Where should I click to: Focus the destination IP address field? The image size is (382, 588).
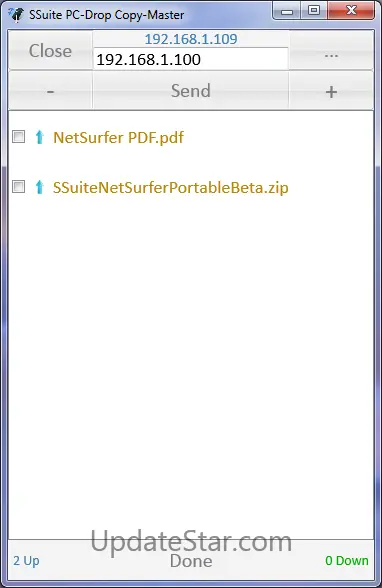190,59
